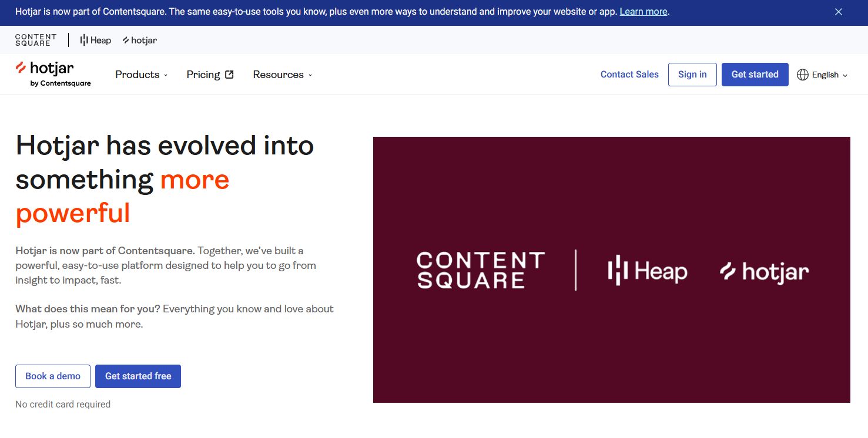Open the Learn more link in banner
Screen dimensions: 868x438
(644, 12)
